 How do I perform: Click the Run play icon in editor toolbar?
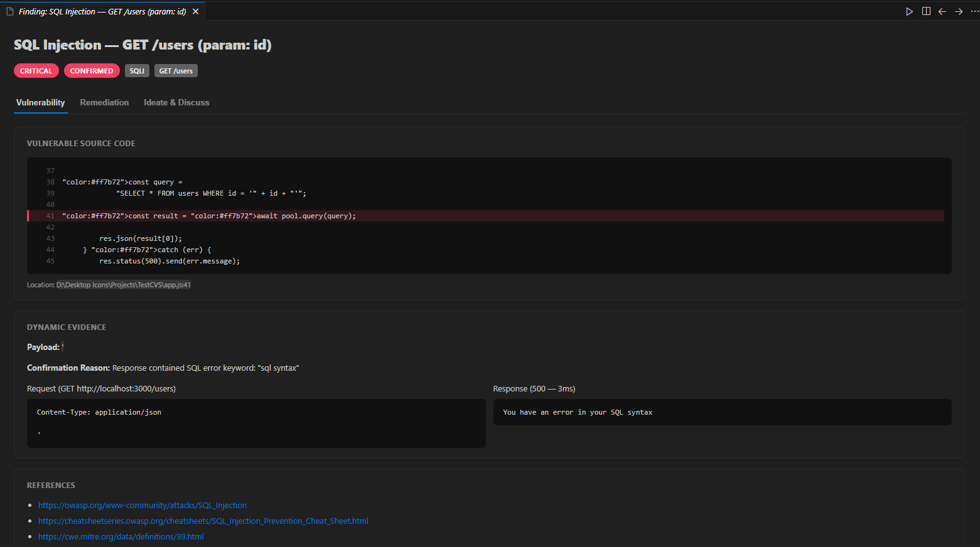click(909, 11)
